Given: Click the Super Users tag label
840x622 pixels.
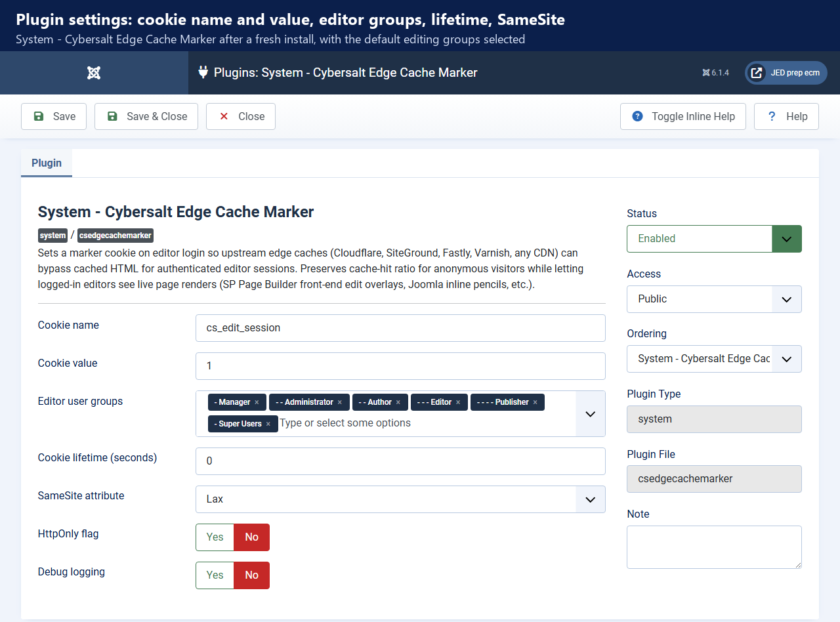Looking at the screenshot, I should 238,424.
